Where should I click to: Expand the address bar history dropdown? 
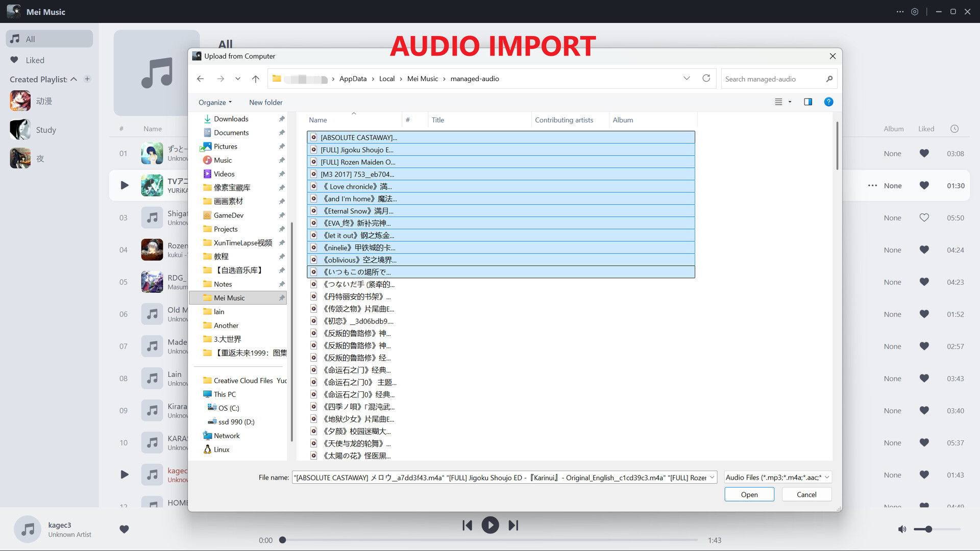(687, 79)
